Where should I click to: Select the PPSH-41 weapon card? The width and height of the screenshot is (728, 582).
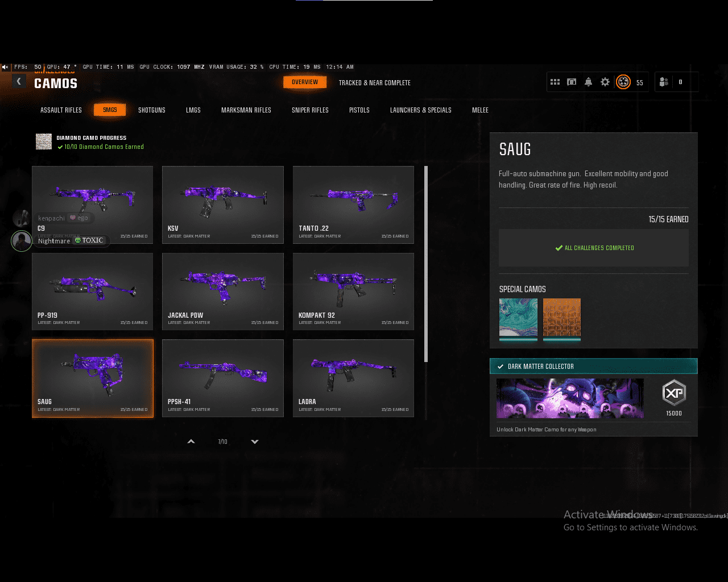[223, 379]
